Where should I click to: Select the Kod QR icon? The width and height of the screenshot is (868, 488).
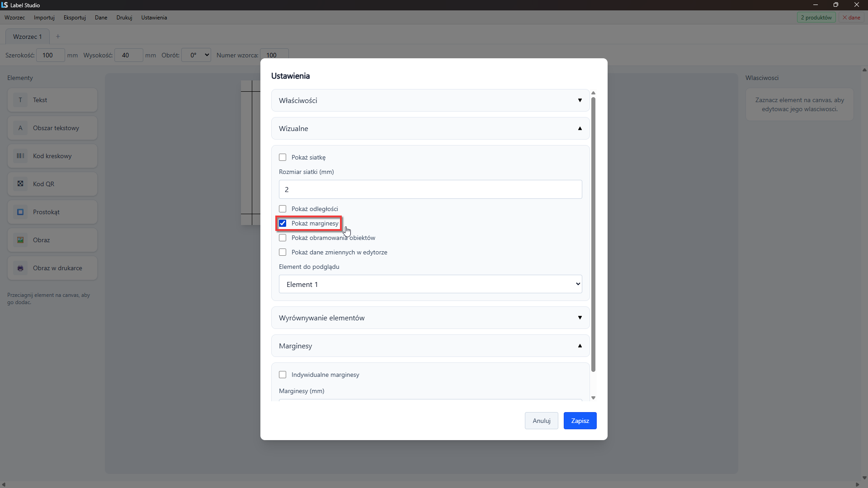pyautogui.click(x=20, y=184)
